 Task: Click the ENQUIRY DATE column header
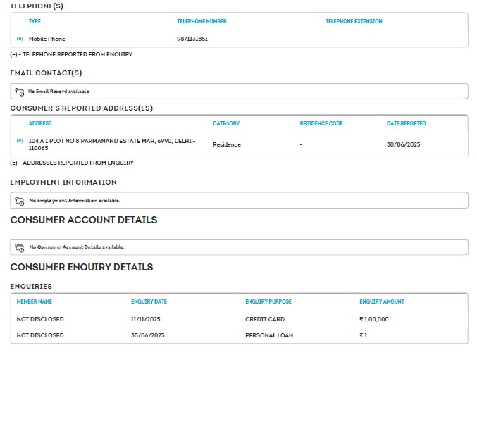tap(149, 301)
